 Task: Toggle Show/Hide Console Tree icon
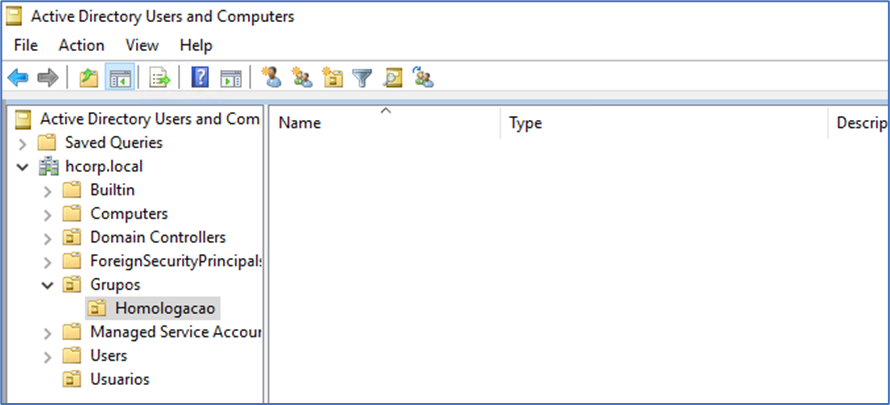(120, 77)
